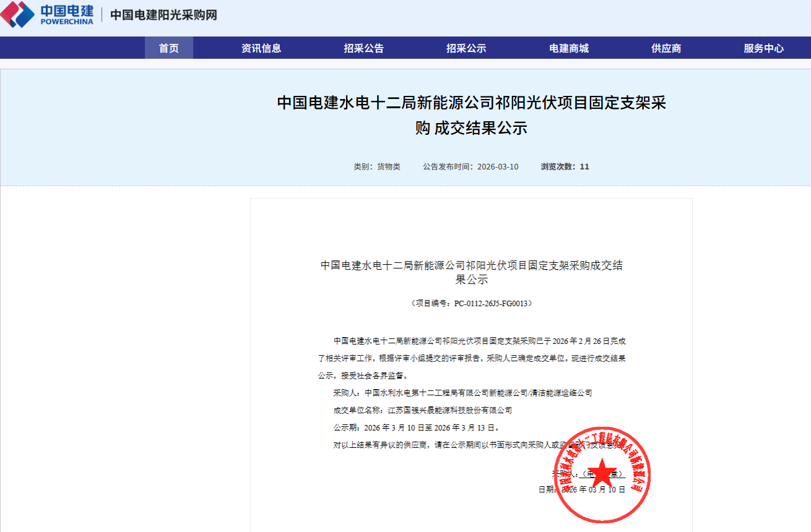Screen dimensions: 811x532
Task: Click project number PC-0112-26J5-FG0013
Action: (x=471, y=304)
